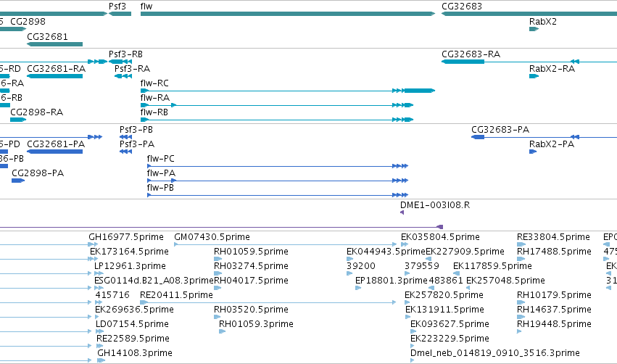Click RH17488.5prime EST glyph

521,259
